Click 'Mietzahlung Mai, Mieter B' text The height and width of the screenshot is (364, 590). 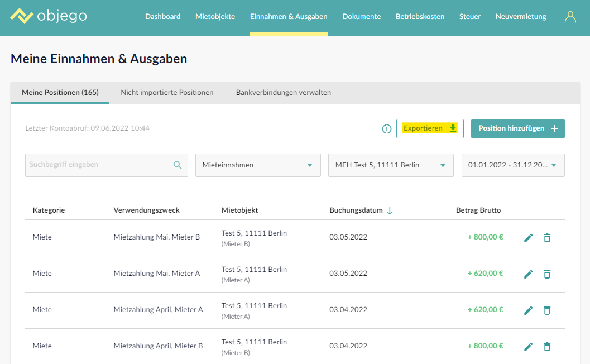(x=156, y=237)
